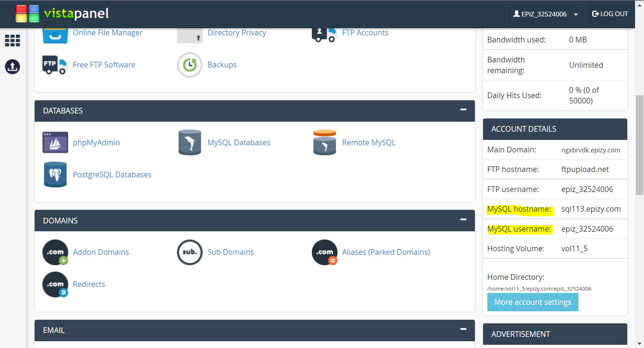This screenshot has width=644, height=348.
Task: Select the home directory path text
Action: pyautogui.click(x=539, y=289)
